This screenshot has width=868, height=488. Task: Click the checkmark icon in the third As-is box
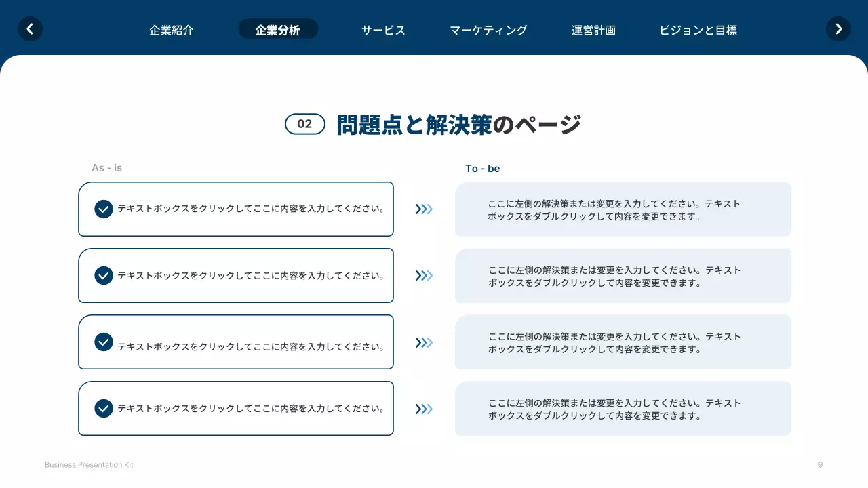pyautogui.click(x=104, y=342)
